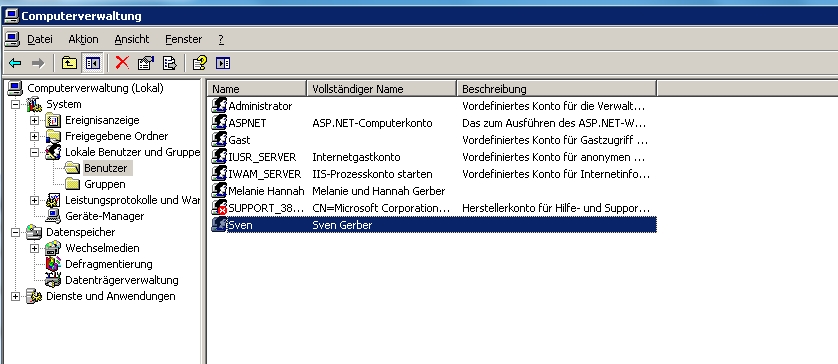Select Wechselmedien in the tree
This screenshot has height=364, width=838.
[102, 249]
